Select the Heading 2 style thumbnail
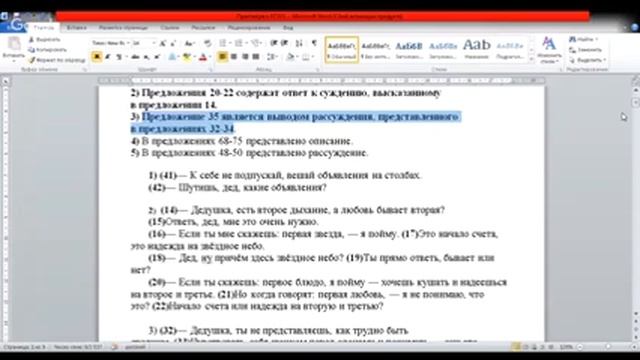Image resolution: width=640 pixels, height=360 pixels. tap(442, 50)
